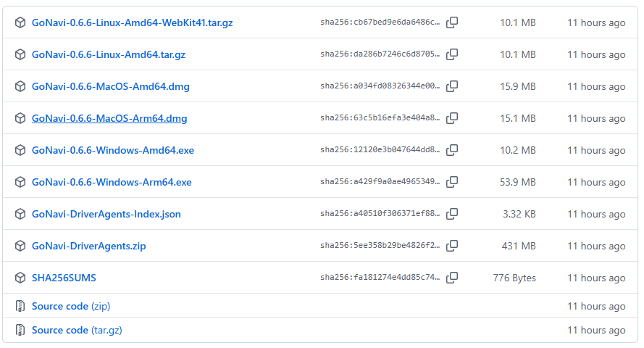This screenshot has height=348, width=644.
Task: Download Source code (zip) archive
Action: click(70, 306)
